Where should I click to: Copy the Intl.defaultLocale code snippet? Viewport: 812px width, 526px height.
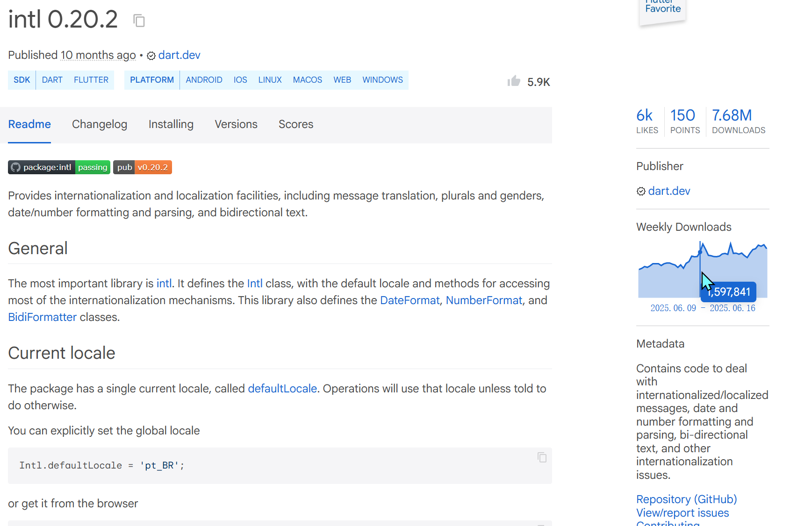[x=542, y=457]
